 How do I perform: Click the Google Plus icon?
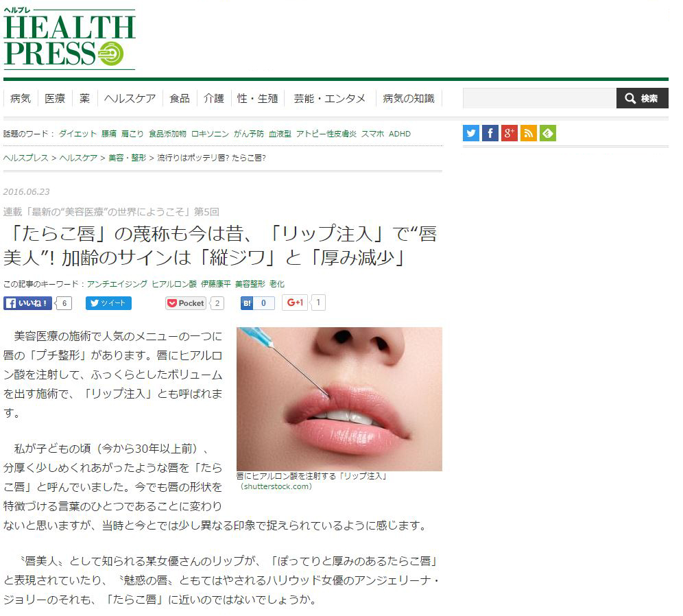(x=510, y=133)
